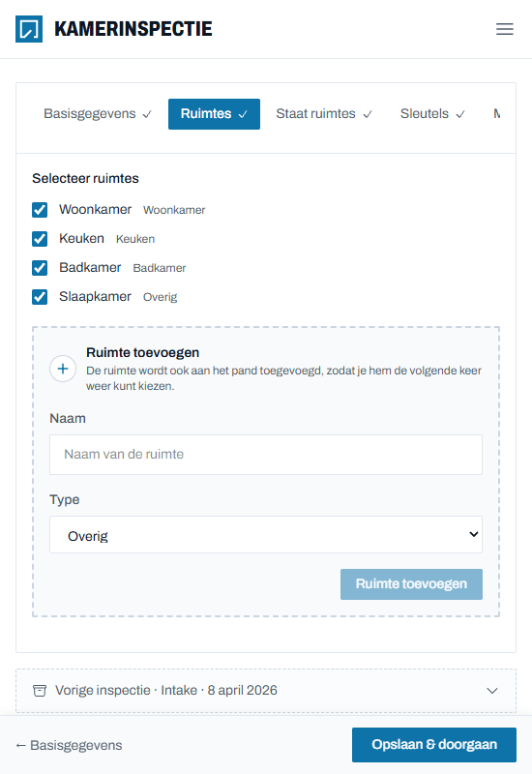Open the Type dropdown showing Overig

pyautogui.click(x=266, y=535)
